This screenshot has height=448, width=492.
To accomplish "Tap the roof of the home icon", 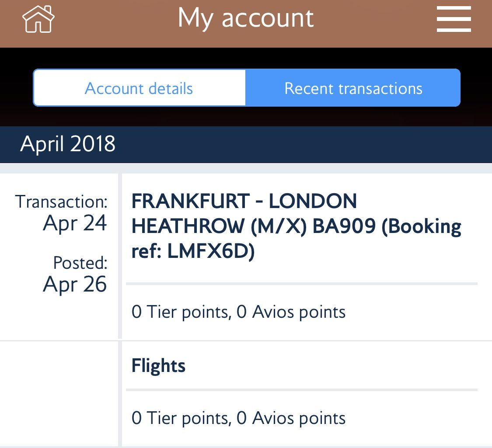I will [38, 13].
